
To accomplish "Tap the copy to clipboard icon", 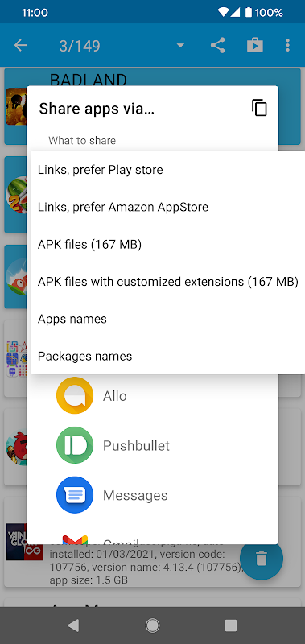I will click(x=259, y=108).
